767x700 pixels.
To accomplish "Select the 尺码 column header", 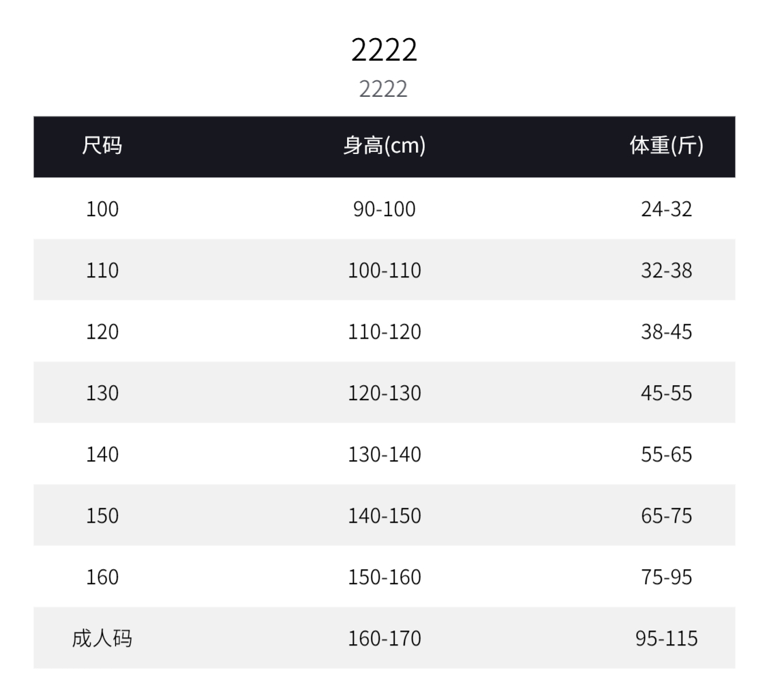I will pos(102,146).
